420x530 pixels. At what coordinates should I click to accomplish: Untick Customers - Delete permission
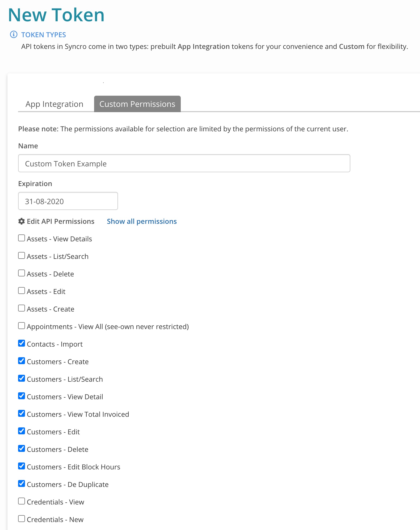(22, 448)
